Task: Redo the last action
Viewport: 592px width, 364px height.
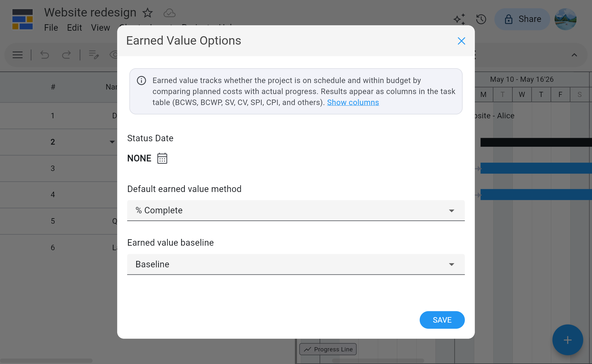Action: tap(66, 55)
